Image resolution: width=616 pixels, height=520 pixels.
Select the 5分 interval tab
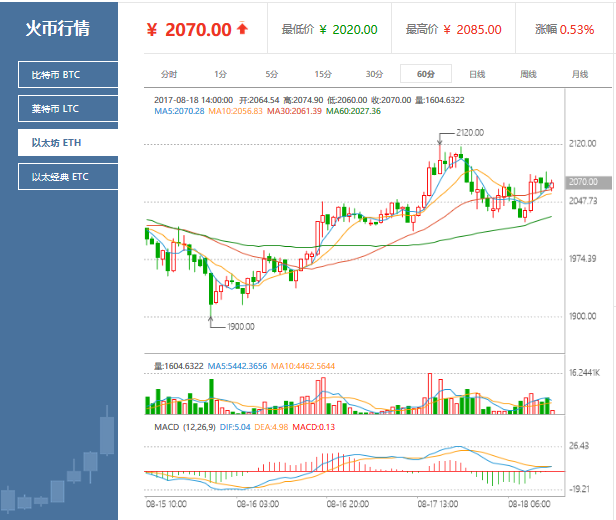coord(271,74)
